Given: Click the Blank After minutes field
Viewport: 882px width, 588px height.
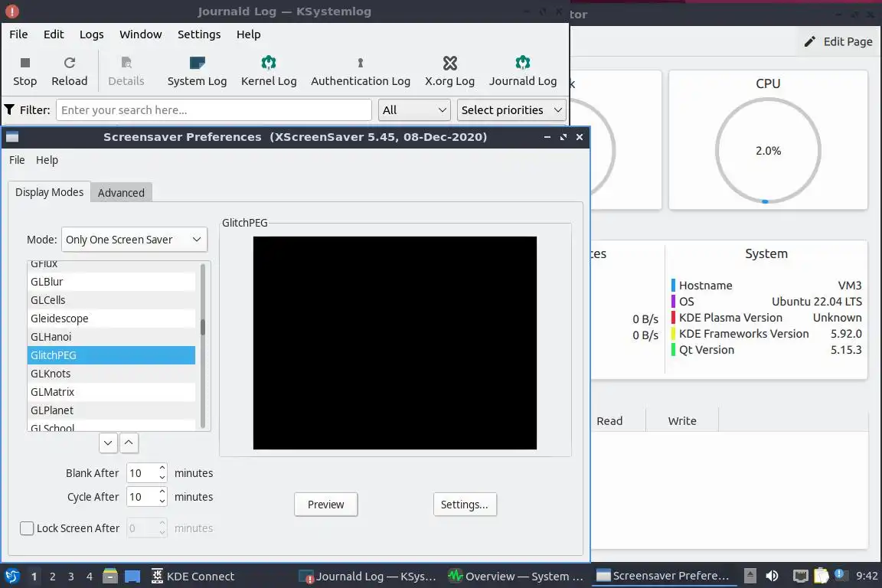Looking at the screenshot, I should click(146, 473).
